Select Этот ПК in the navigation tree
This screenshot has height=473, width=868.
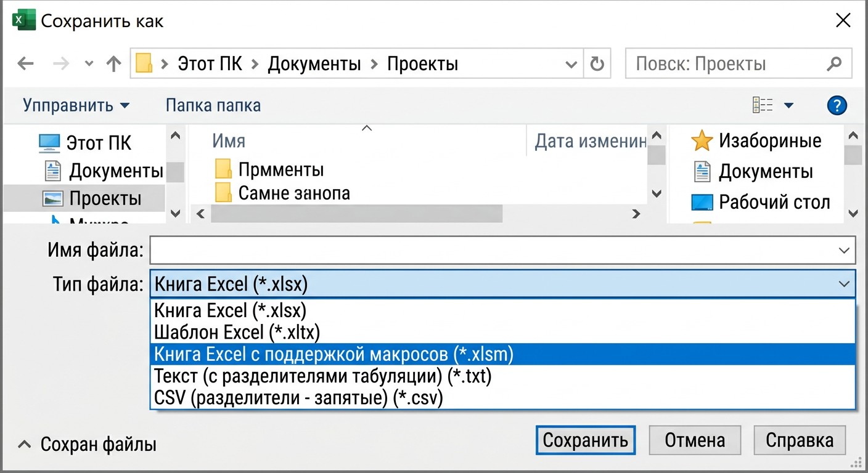85,143
